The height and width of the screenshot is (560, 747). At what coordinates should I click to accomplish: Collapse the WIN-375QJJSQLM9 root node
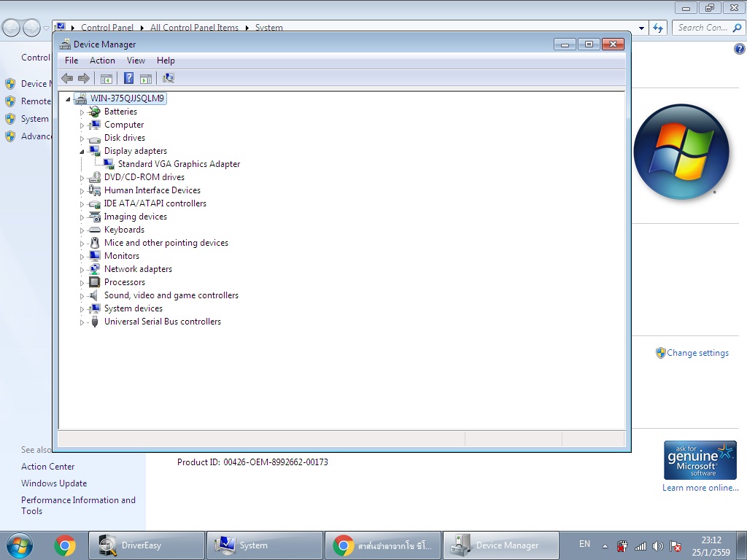click(x=68, y=99)
